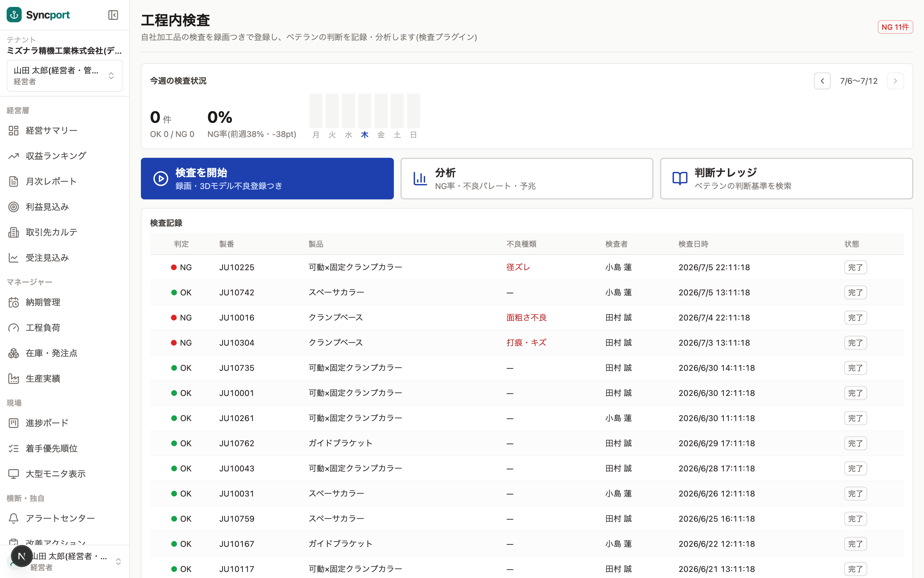Viewport: 924px width, 578px height.
Task: Click the round N avatar badge
Action: click(x=21, y=556)
